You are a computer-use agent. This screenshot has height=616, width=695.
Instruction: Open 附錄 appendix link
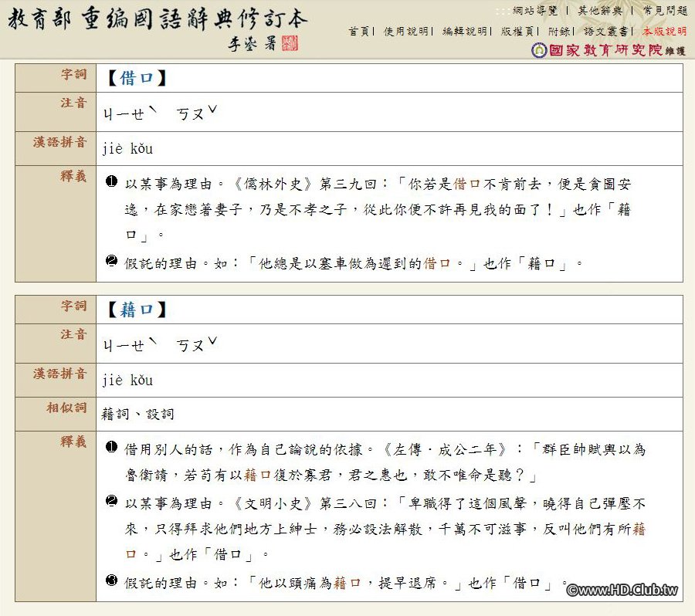(558, 29)
